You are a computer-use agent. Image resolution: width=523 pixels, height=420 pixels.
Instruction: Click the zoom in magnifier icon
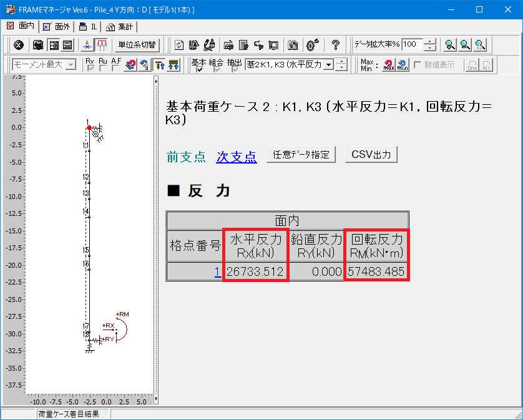point(449,45)
